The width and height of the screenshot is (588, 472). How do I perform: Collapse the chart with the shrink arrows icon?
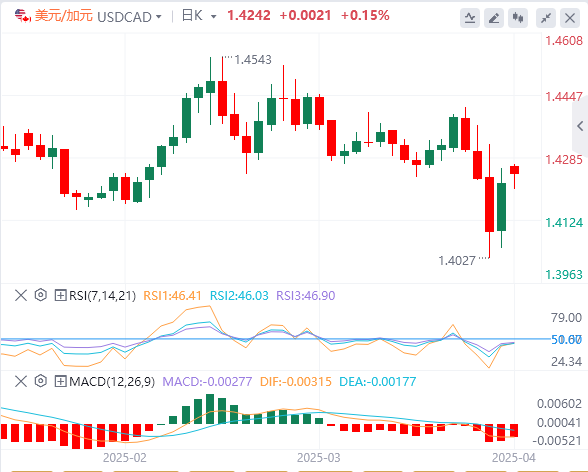click(546, 18)
